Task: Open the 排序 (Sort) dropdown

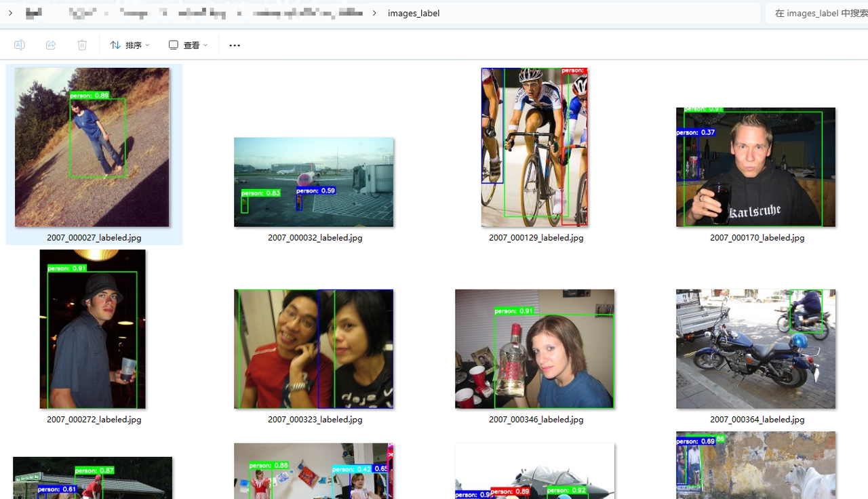Action: (130, 45)
